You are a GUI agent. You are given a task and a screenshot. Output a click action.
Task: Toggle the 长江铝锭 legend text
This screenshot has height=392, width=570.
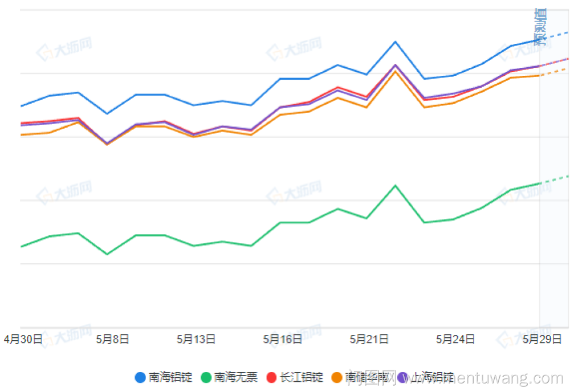tap(302, 377)
